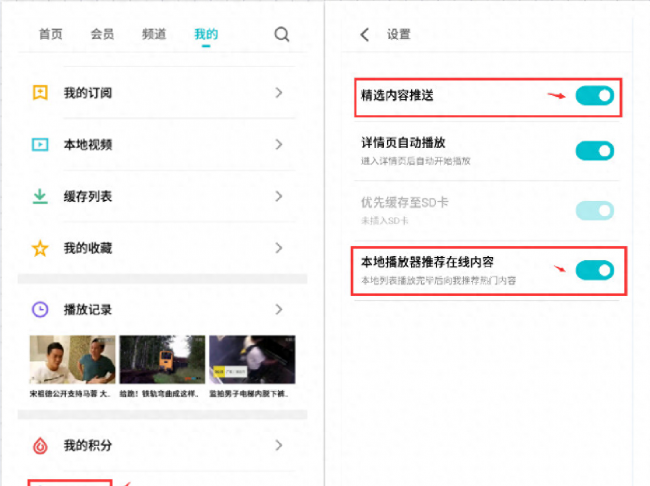650x486 pixels.
Task: Tap the 优先缓存至SD卡 setting label
Action: pos(405,202)
